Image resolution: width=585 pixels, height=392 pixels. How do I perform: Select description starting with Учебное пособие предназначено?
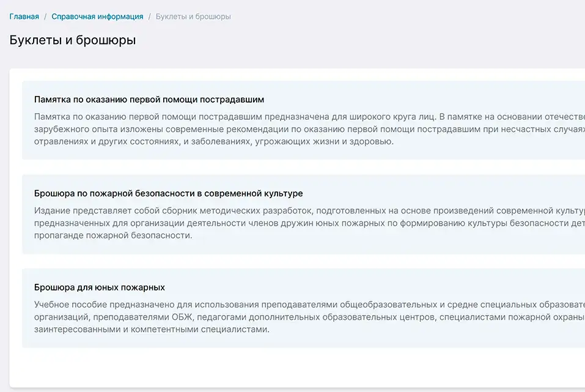[x=309, y=317]
